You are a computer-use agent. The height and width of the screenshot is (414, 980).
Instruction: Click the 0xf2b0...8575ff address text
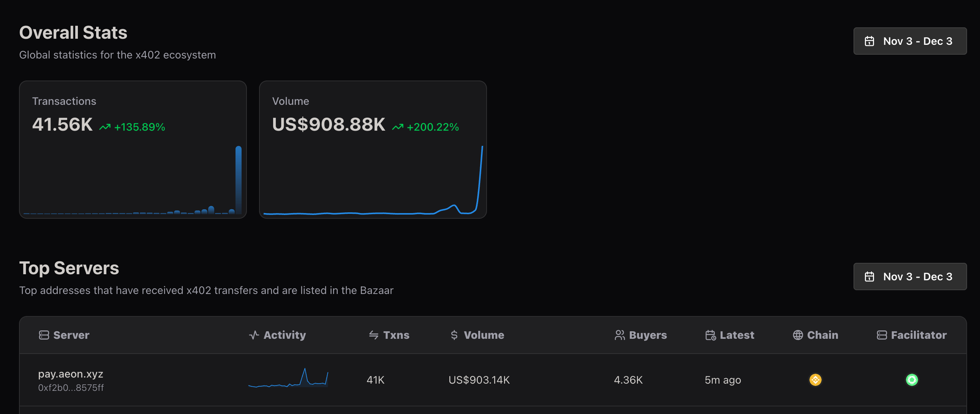(x=71, y=388)
